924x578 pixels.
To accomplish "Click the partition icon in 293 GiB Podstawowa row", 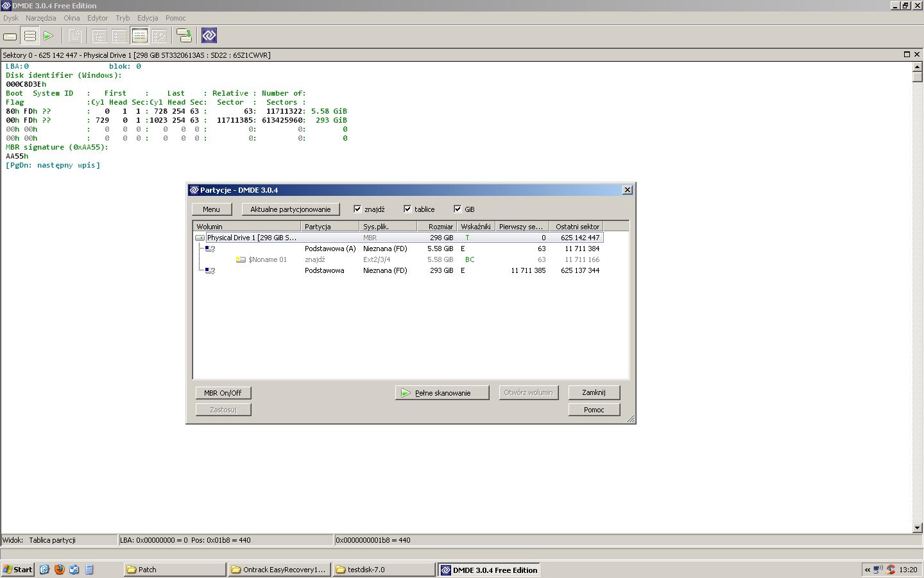I will point(210,270).
